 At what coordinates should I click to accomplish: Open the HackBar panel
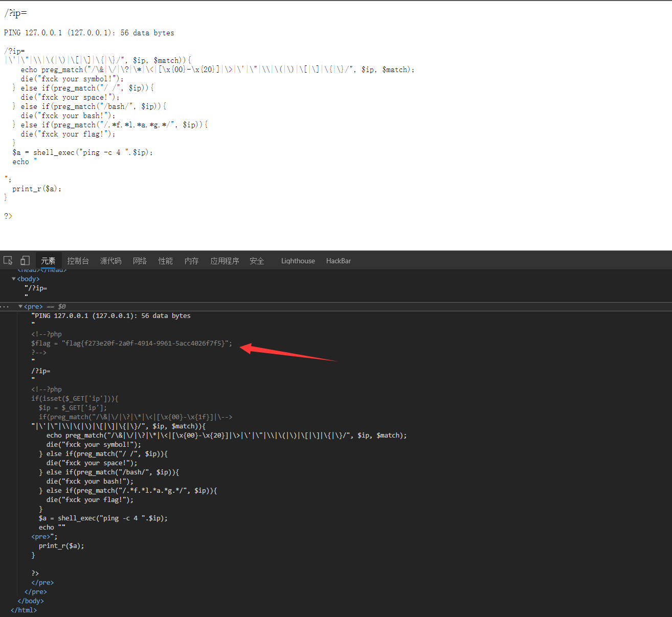(338, 261)
